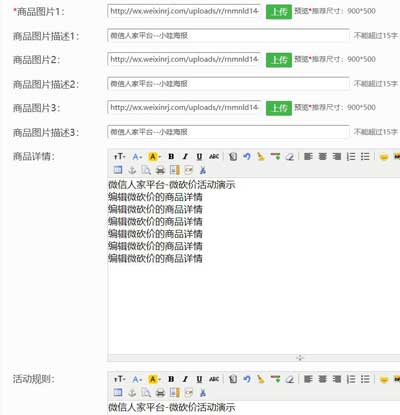Open highlight color dropdown in 商品详情 editor

[x=154, y=156]
